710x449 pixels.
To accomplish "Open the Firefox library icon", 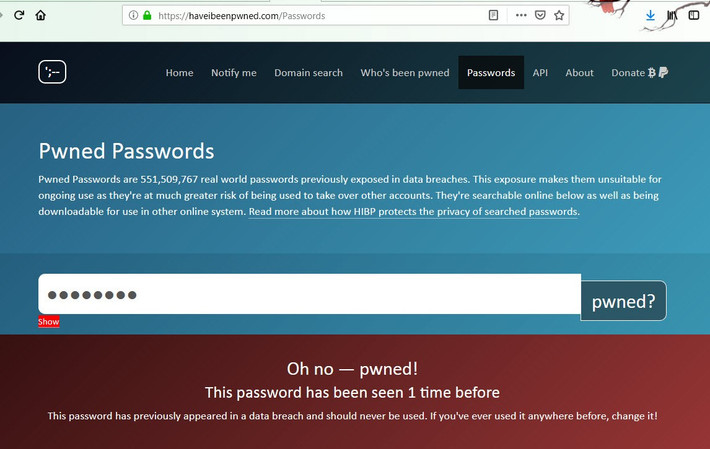I will coord(673,15).
